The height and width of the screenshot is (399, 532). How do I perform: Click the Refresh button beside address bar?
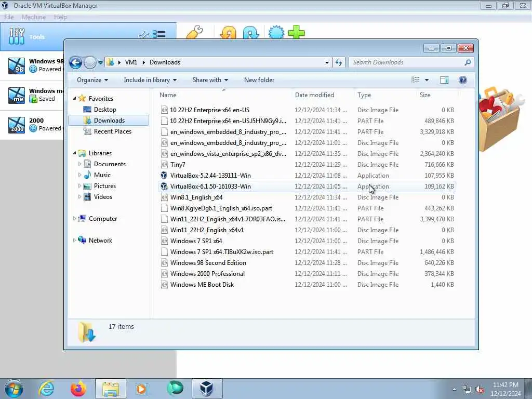pos(339,62)
